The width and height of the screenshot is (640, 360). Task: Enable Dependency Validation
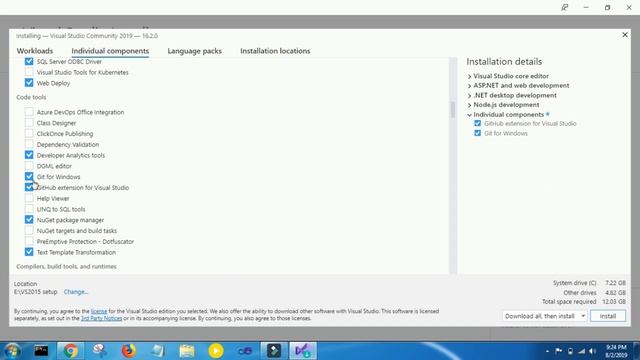point(29,144)
